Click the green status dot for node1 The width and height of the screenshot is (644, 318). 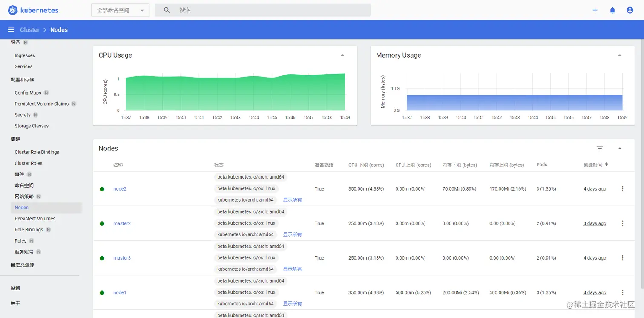[x=102, y=292]
